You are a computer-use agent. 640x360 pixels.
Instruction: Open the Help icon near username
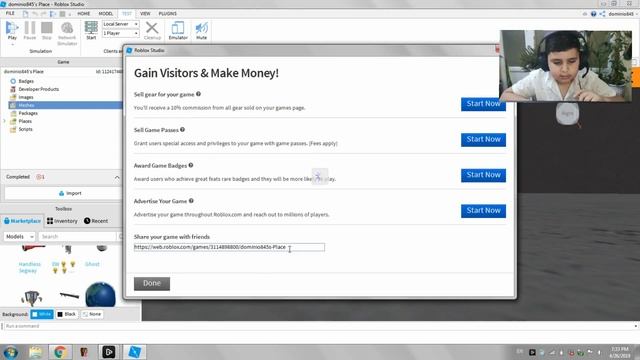click(x=593, y=14)
